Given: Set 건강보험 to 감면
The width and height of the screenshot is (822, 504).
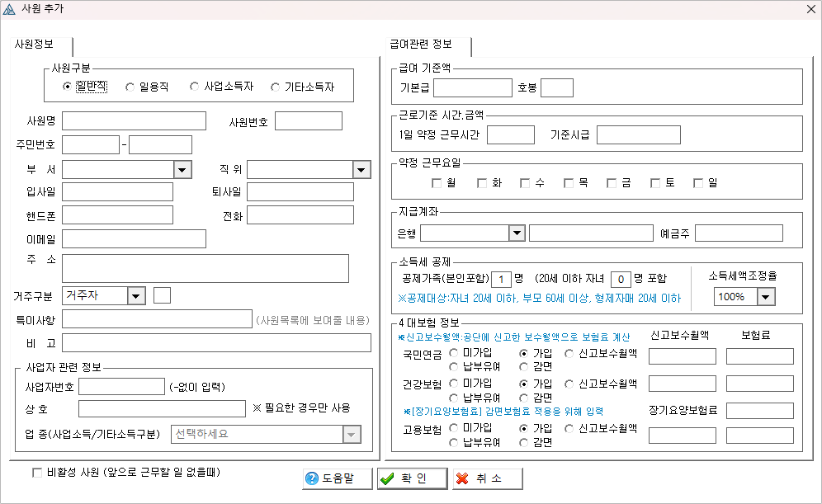Looking at the screenshot, I should [523, 398].
